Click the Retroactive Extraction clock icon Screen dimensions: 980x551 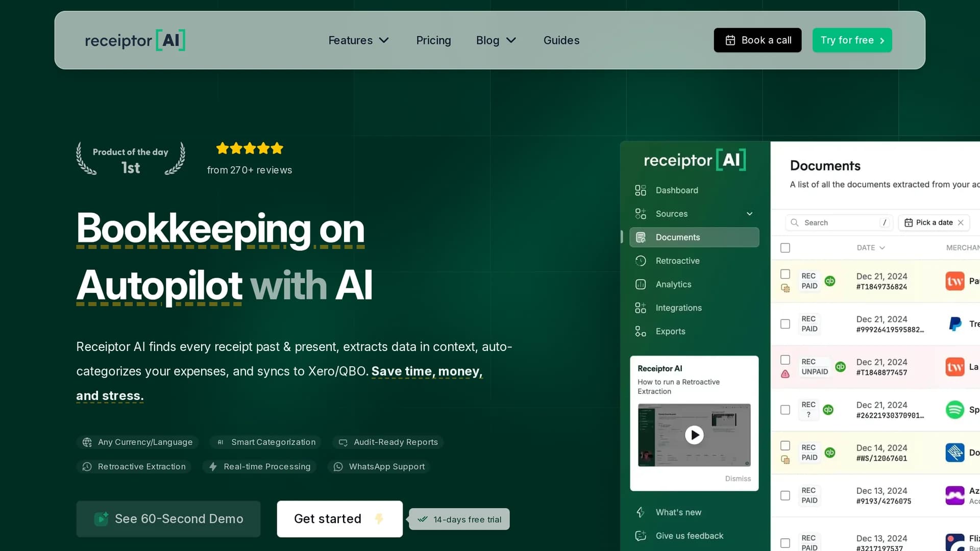[x=87, y=467]
